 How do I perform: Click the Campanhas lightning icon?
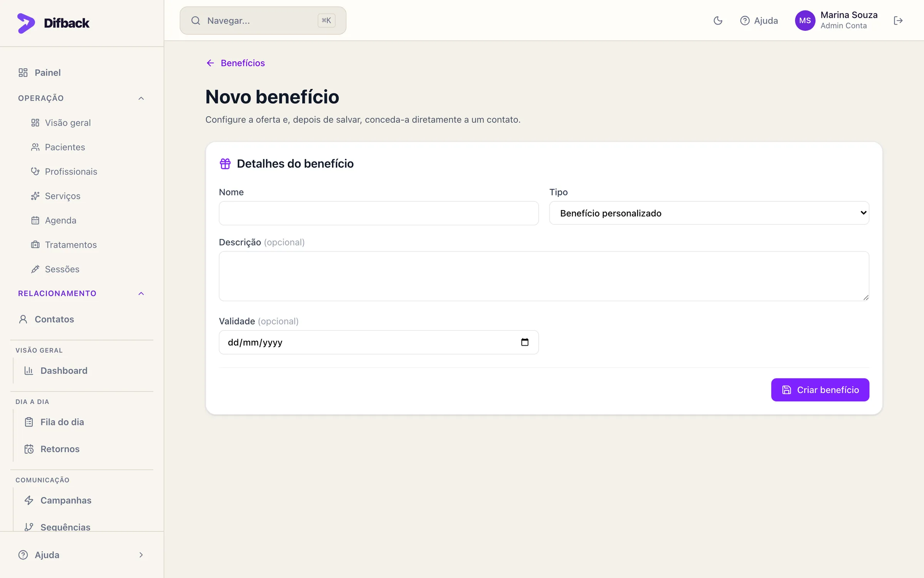point(29,500)
